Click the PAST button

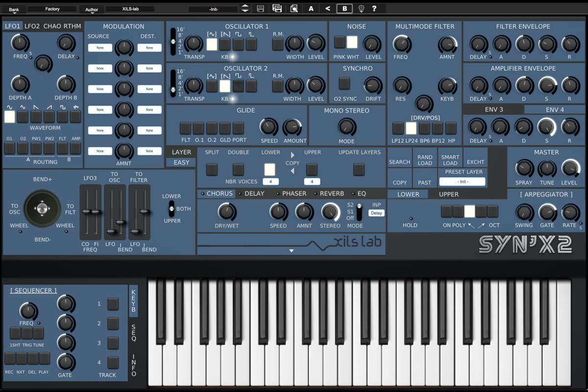pyautogui.click(x=425, y=178)
